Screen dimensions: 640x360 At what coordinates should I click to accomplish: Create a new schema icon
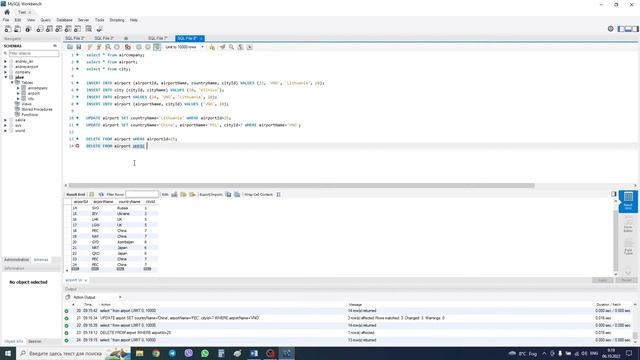tap(40, 29)
